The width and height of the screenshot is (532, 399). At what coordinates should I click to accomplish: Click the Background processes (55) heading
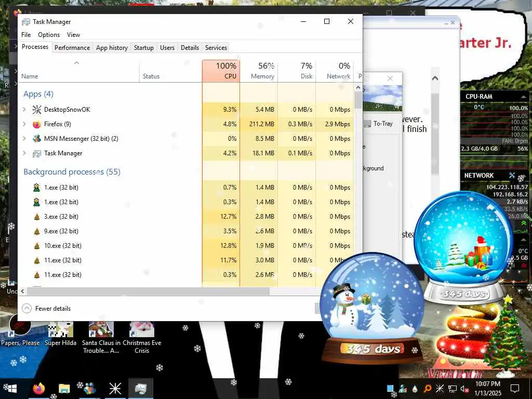click(x=72, y=172)
